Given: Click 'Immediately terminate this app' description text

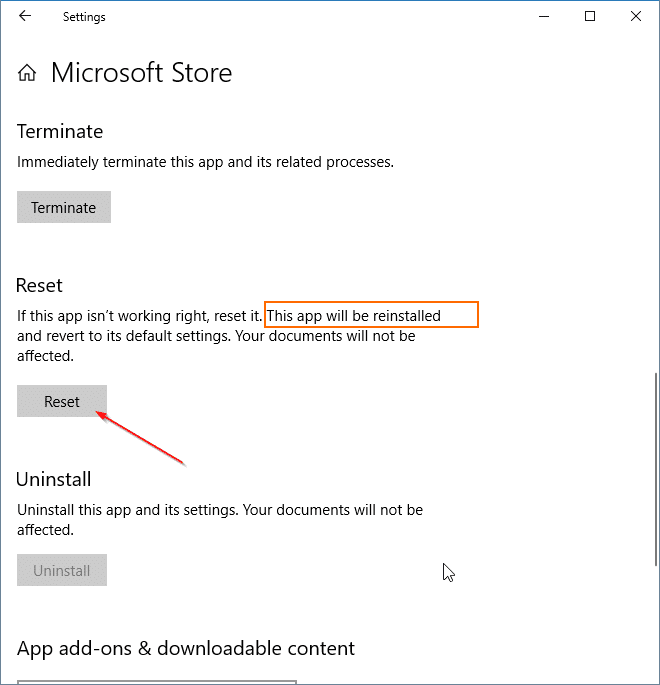Looking at the screenshot, I should coord(205,162).
